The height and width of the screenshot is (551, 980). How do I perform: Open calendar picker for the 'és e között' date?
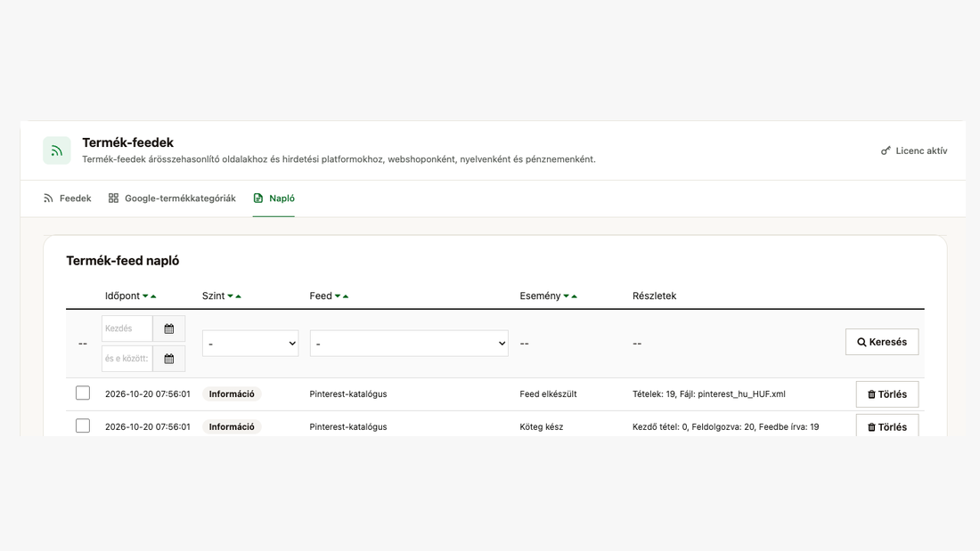(168, 359)
